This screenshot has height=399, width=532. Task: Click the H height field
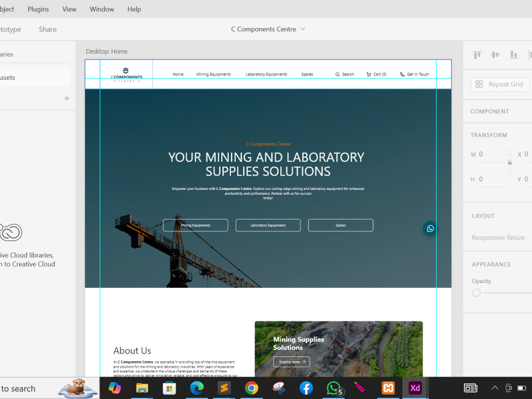492,179
